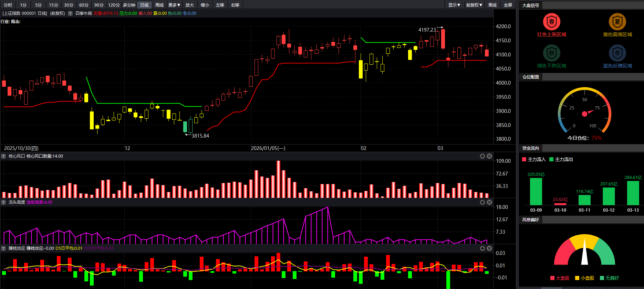Click the 207.65亿 value label
The width and height of the screenshot is (644, 289).
pos(609,184)
